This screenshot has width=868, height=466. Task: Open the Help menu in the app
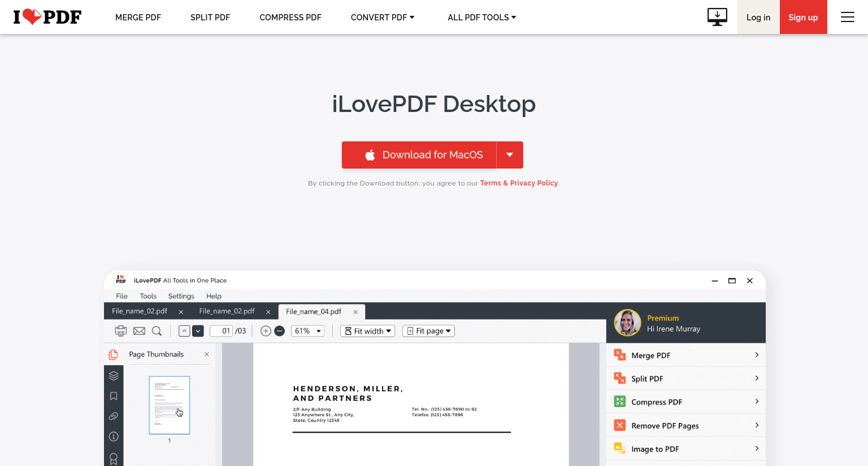click(214, 296)
